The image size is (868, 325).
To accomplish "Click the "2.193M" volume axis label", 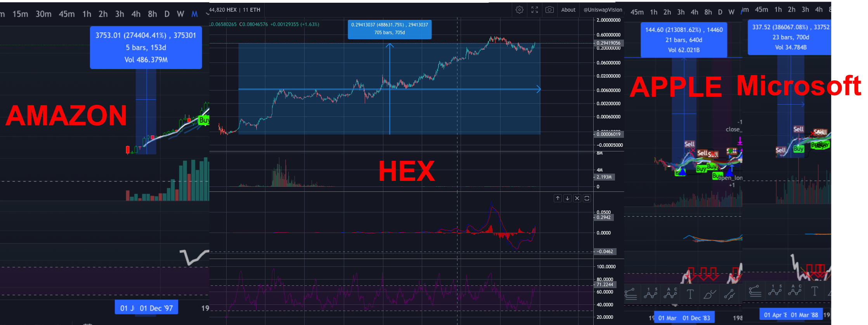I will (x=604, y=177).
